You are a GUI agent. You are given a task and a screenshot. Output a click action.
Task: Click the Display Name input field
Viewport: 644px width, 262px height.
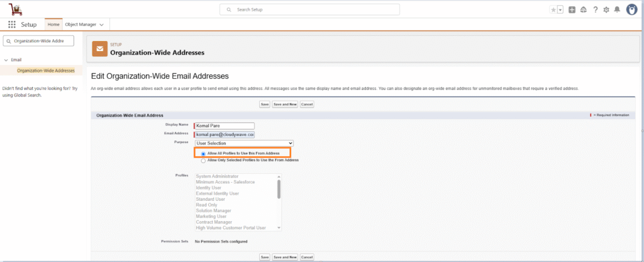pos(225,125)
